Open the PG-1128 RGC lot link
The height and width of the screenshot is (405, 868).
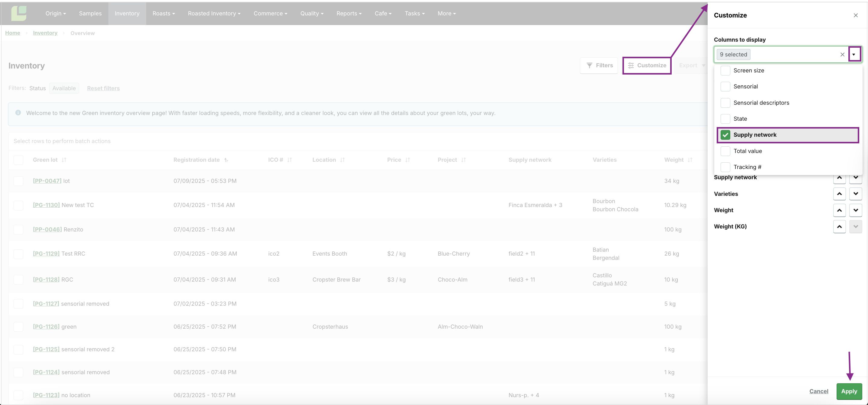pos(46,280)
